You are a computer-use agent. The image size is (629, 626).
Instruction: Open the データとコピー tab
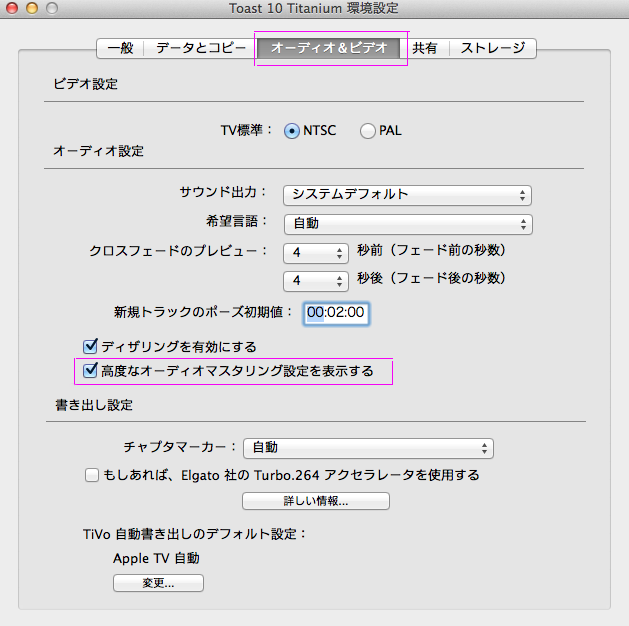point(201,48)
